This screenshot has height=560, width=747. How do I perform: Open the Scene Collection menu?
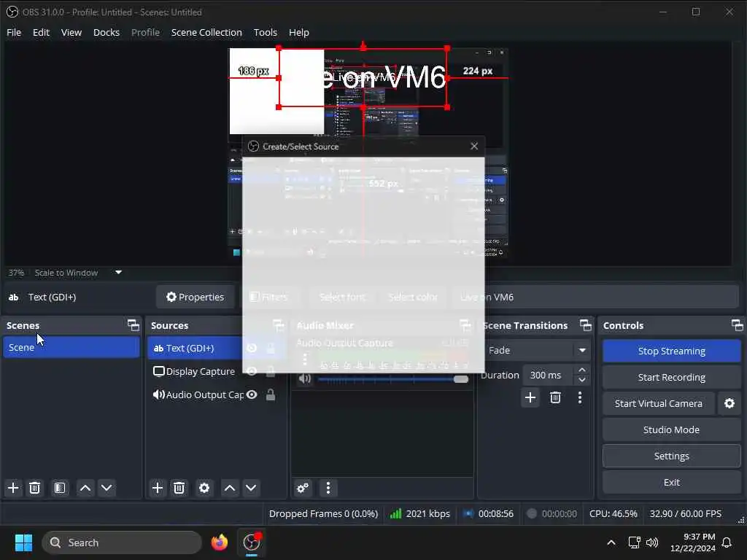click(206, 32)
